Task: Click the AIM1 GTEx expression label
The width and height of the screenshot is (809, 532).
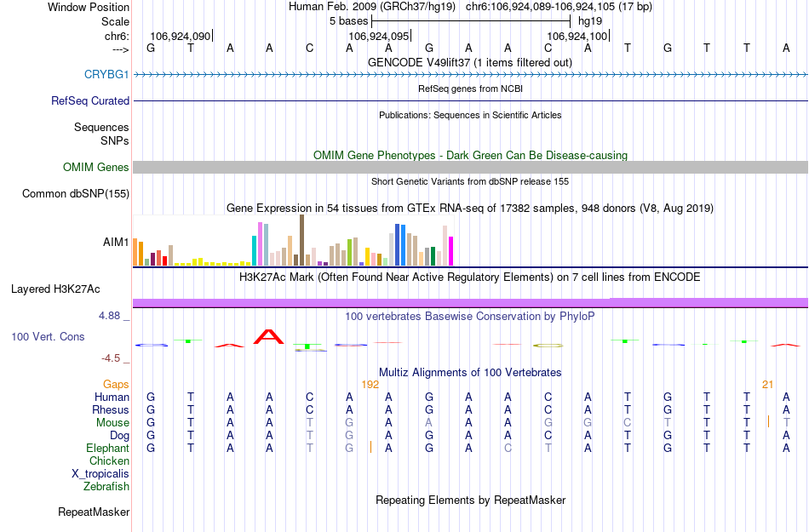Action: click(116, 242)
